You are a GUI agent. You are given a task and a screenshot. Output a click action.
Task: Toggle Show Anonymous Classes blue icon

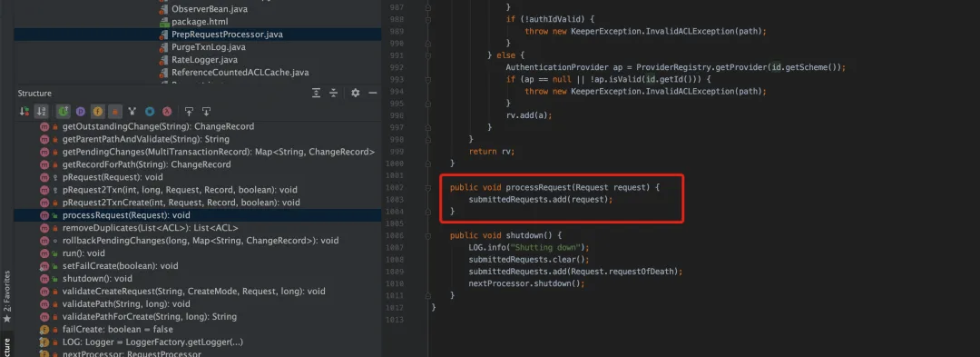coord(150,112)
